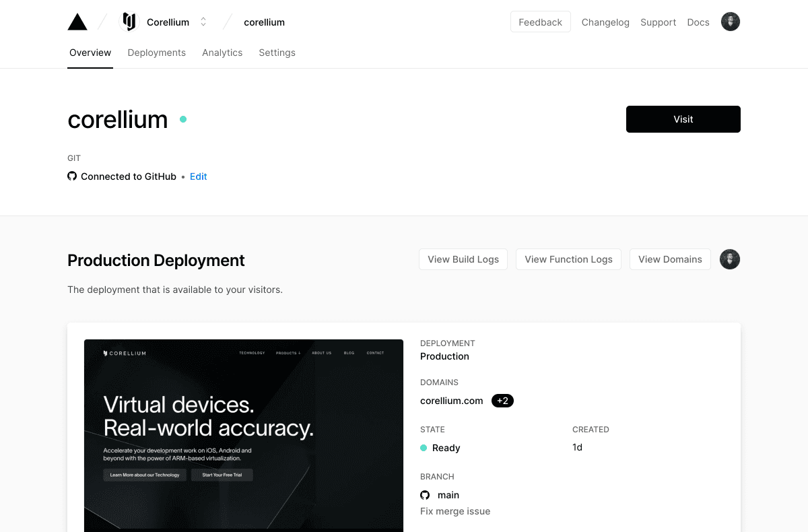Open the production site preview thumbnail
The image size is (808, 532).
pyautogui.click(x=244, y=435)
